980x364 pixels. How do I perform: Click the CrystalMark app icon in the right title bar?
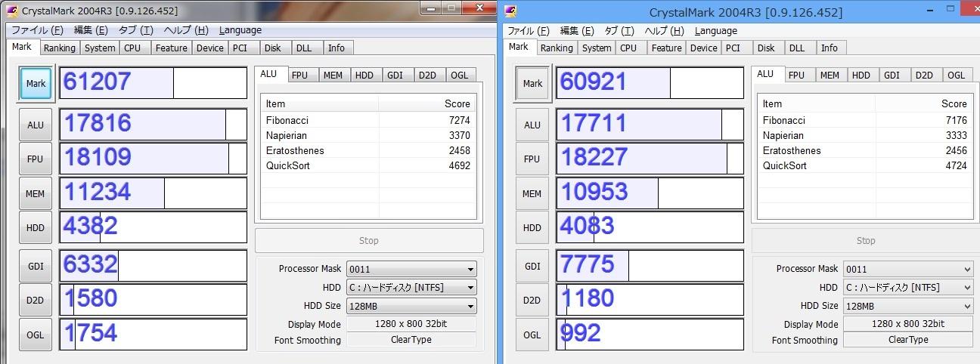tap(510, 11)
